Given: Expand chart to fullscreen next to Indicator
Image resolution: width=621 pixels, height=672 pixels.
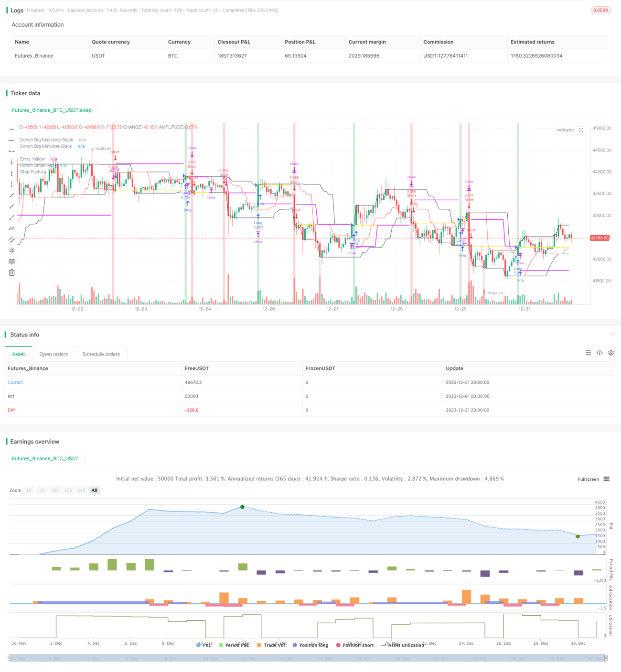Looking at the screenshot, I should point(581,130).
